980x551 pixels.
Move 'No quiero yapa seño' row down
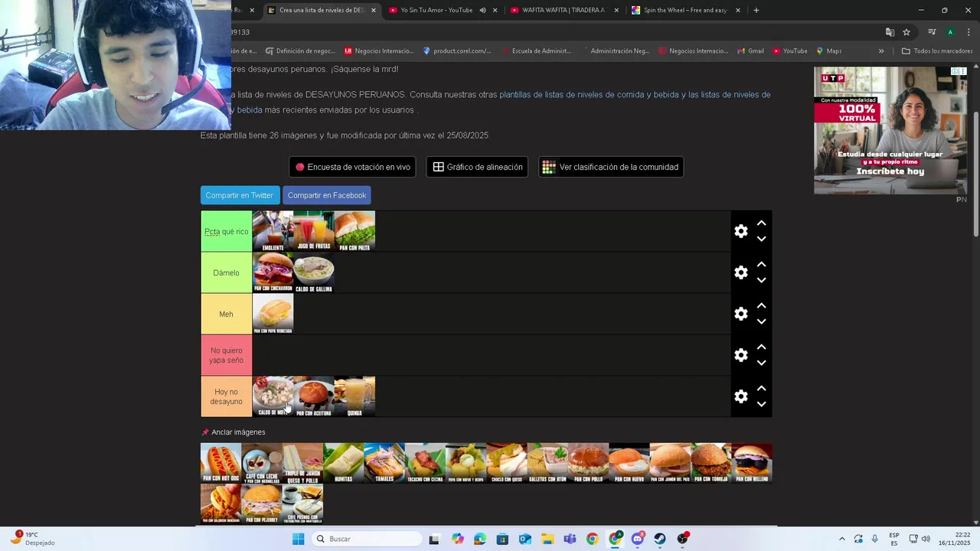[761, 363]
